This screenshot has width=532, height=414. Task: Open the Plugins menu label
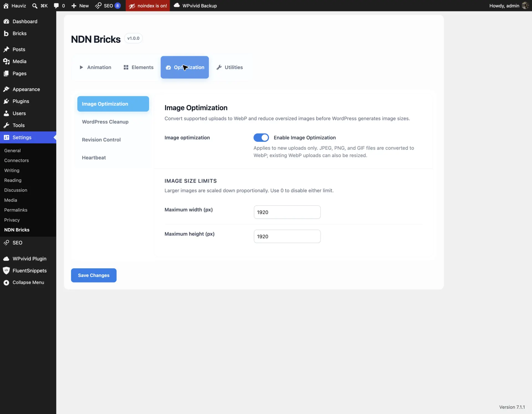pyautogui.click(x=21, y=101)
